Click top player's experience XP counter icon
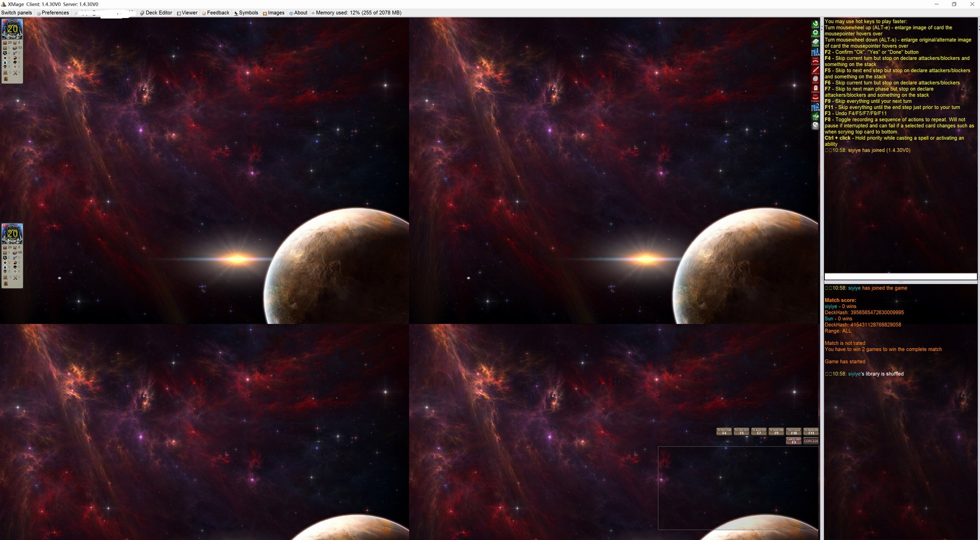Viewport: 980px width, 540px height. [15, 53]
